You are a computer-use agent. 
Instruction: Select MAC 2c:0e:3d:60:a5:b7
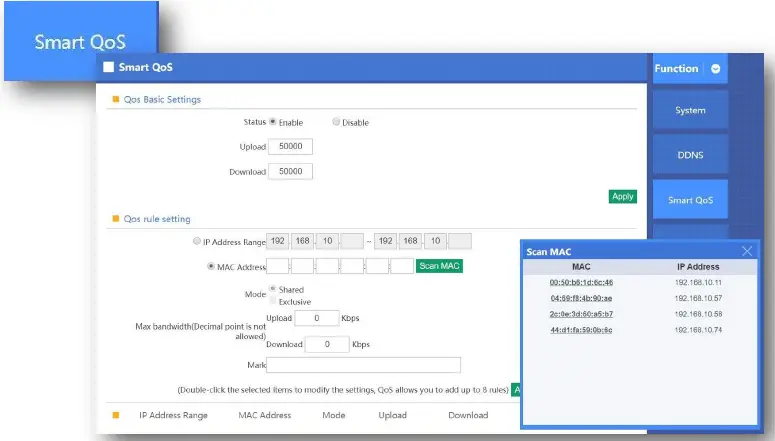[581, 314]
